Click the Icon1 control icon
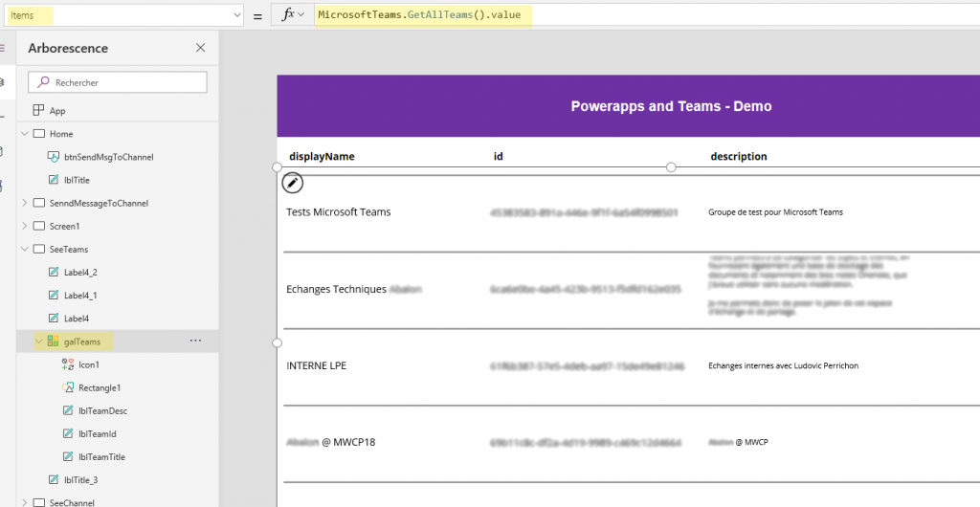 click(68, 364)
